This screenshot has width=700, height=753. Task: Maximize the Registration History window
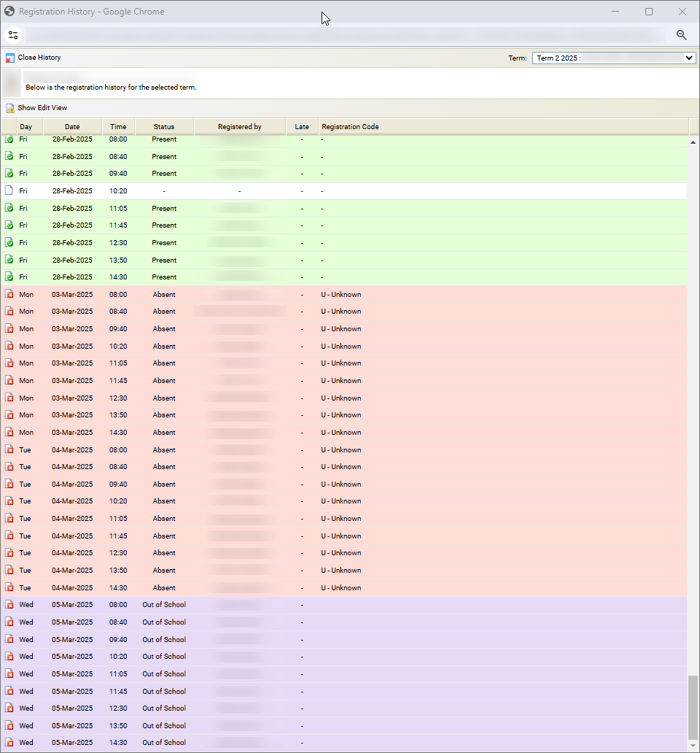(x=649, y=12)
